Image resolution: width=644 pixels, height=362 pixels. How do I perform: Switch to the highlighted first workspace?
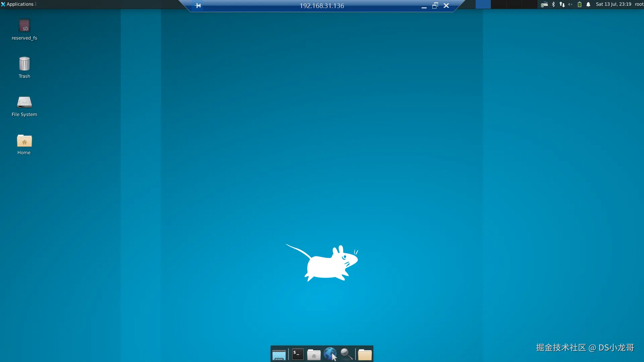tap(483, 4)
